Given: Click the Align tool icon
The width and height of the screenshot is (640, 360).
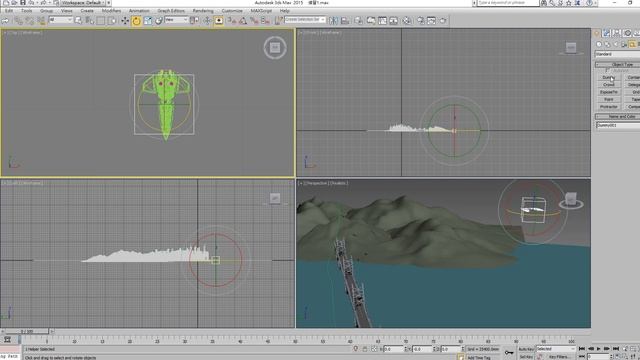Looking at the screenshot, I should point(345,20).
